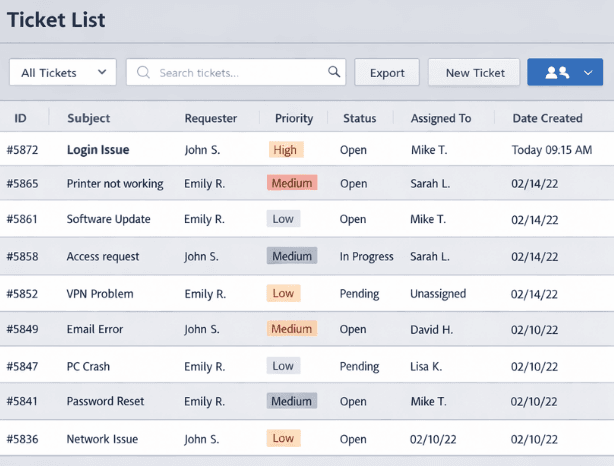Viewport: 614px width, 466px height.
Task: Create a ticket with New Ticket button
Action: (x=474, y=72)
